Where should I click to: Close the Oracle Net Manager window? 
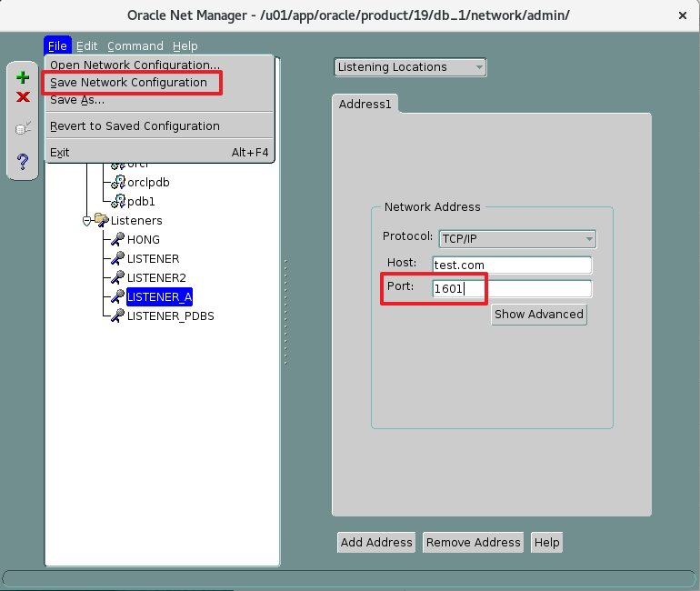point(682,15)
